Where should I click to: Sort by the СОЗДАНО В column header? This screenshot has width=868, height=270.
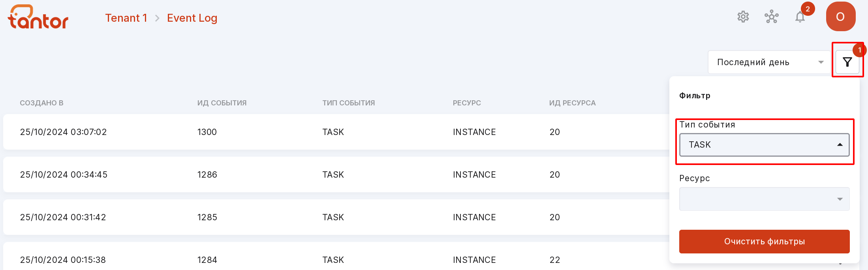41,103
